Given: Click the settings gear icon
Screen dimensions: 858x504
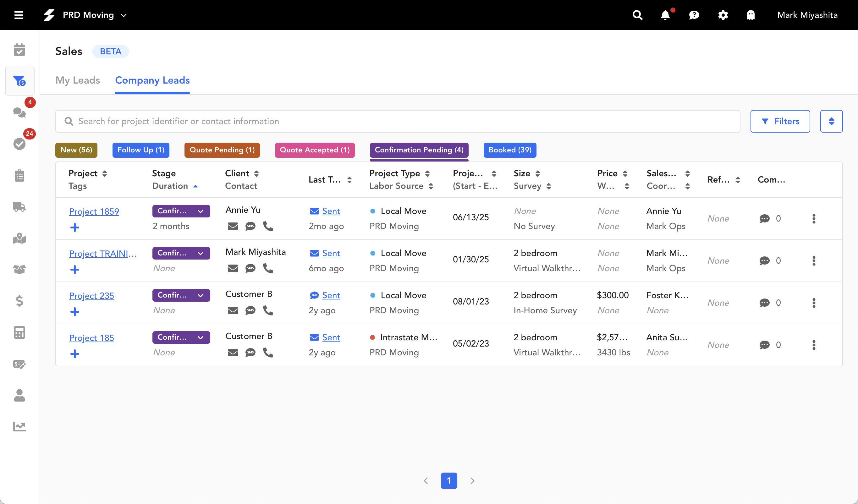Looking at the screenshot, I should click(x=723, y=15).
